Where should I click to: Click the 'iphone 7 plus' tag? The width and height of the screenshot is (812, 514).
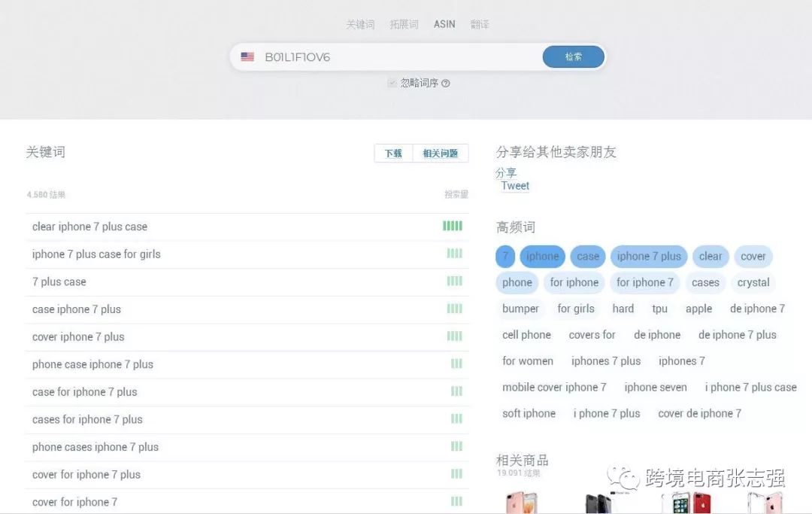[649, 257]
